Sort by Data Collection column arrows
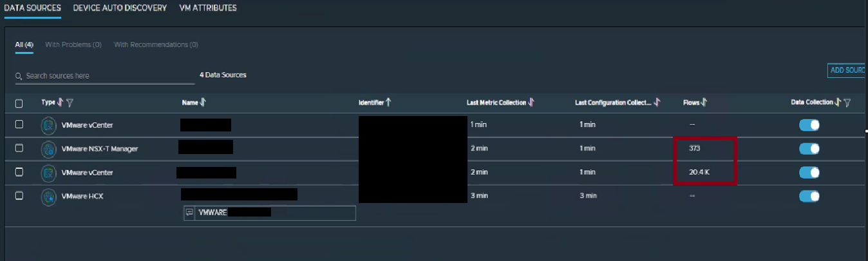 coord(838,102)
